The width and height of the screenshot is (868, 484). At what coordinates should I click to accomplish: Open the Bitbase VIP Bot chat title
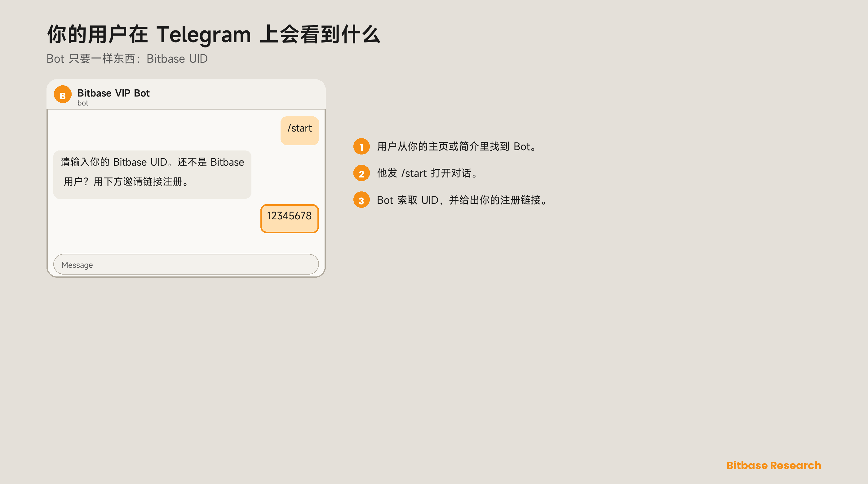pos(113,93)
